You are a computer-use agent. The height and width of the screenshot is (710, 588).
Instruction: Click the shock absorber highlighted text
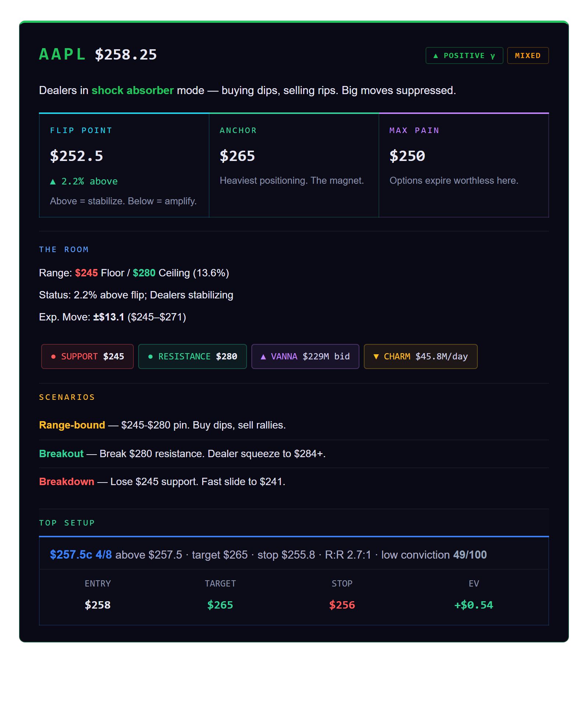pos(132,90)
